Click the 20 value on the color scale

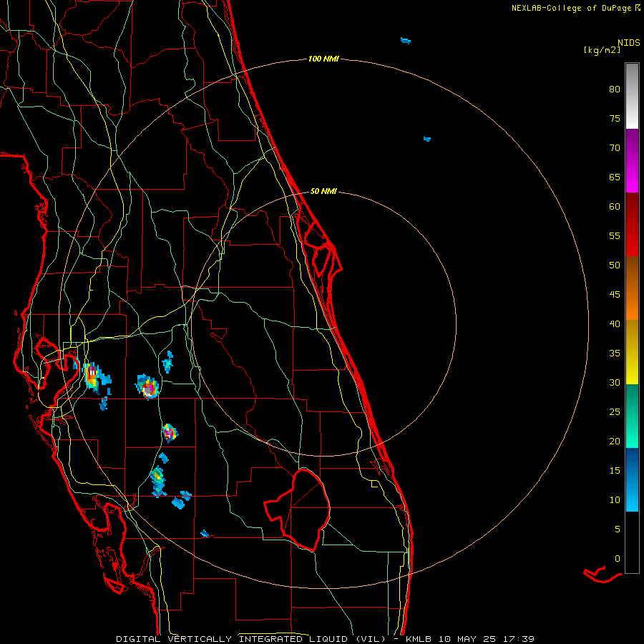(615, 441)
